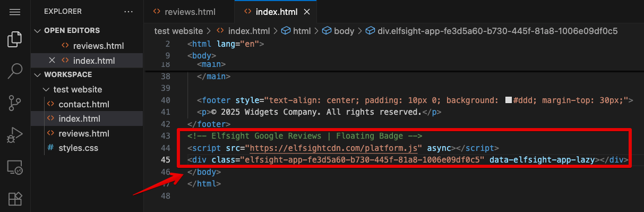Click the data-elfsight-app-lazy attribute
The width and height of the screenshot is (644, 212).
542,159
